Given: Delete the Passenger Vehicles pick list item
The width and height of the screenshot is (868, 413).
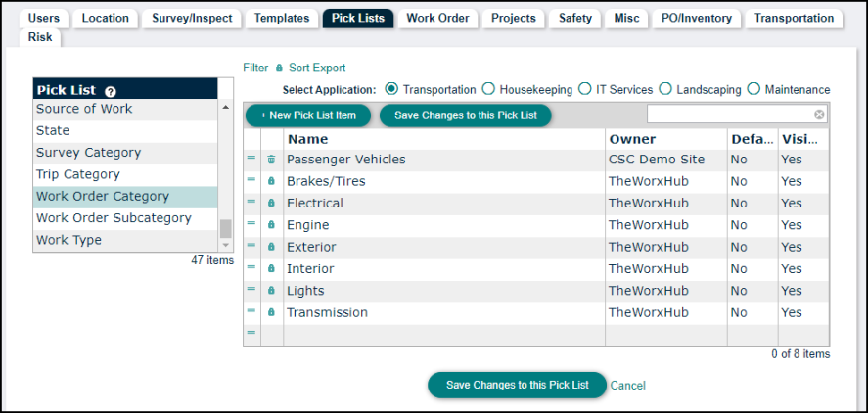Looking at the screenshot, I should coord(271,160).
